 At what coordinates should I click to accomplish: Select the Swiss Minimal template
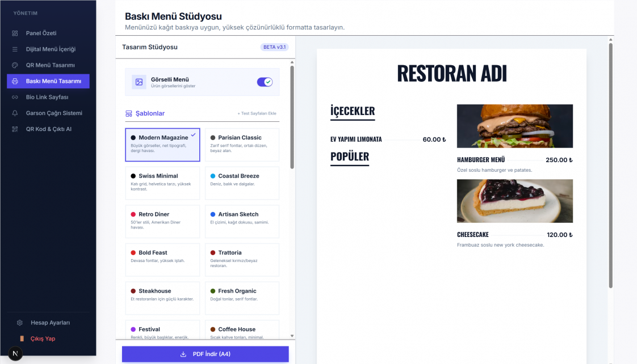162,183
